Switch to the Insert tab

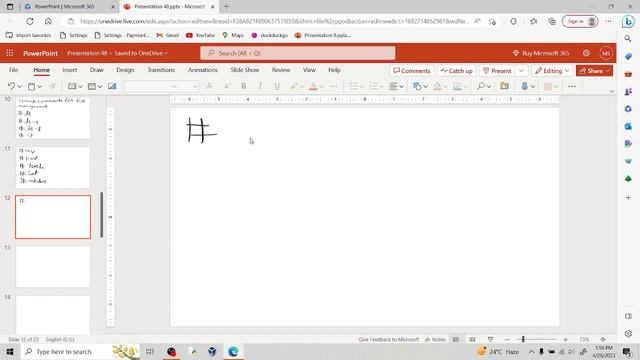(70, 70)
